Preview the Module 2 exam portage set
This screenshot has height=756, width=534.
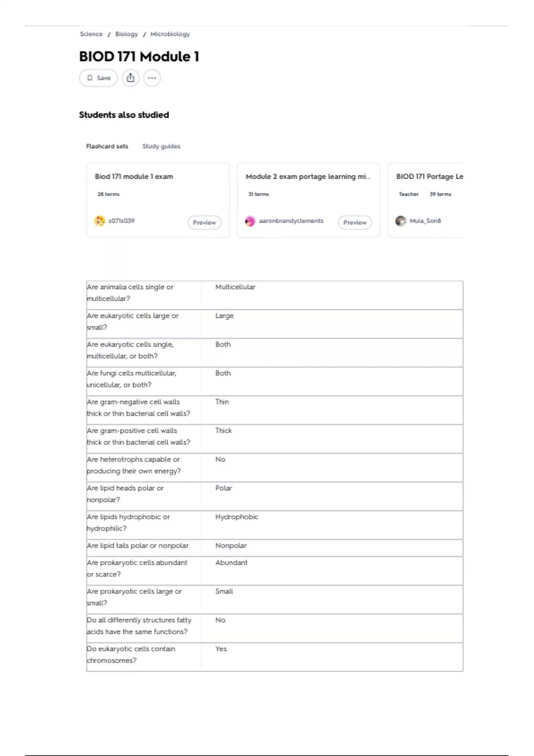[355, 222]
